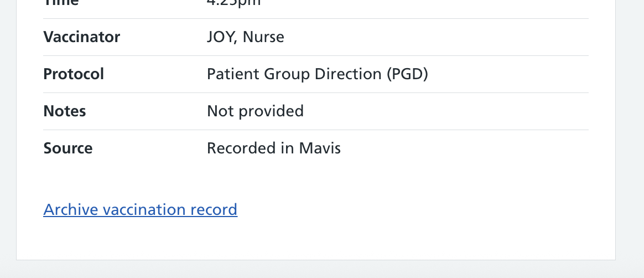Viewport: 644px width, 278px height.
Task: Click the Protocol row label
Action: 74,74
